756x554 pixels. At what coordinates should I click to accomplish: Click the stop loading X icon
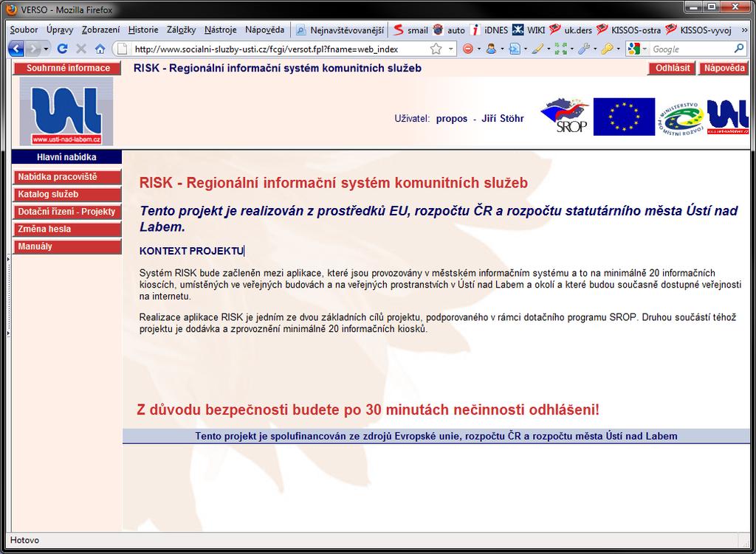click(x=81, y=49)
